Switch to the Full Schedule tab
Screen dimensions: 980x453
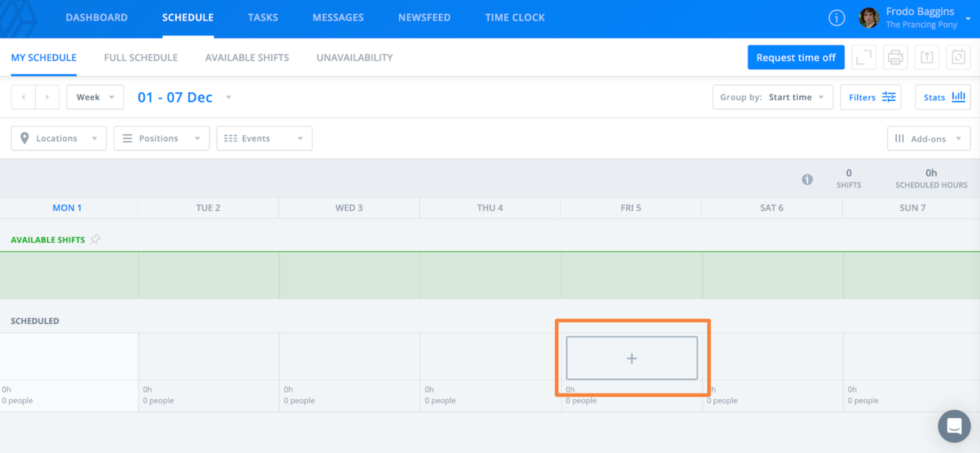pos(141,58)
